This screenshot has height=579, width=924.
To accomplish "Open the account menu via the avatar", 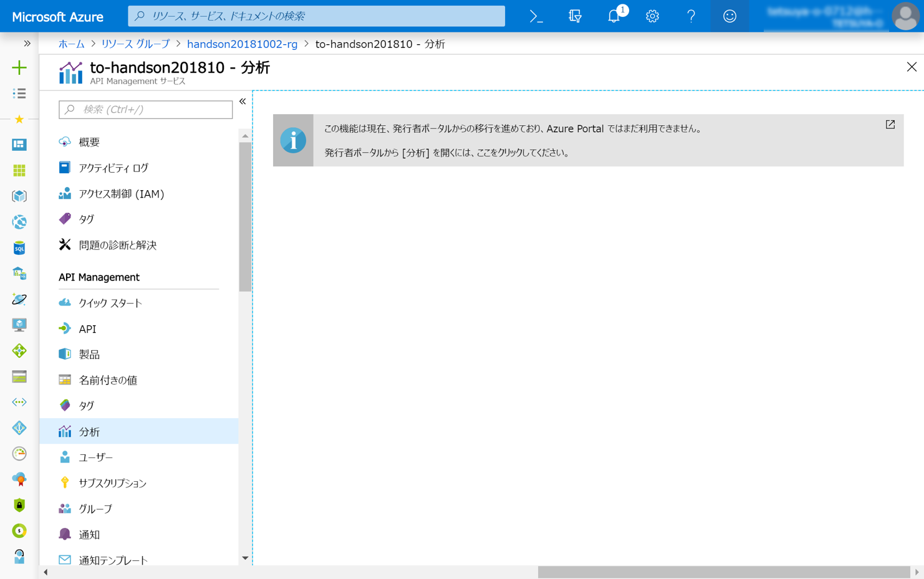I will coord(905,16).
